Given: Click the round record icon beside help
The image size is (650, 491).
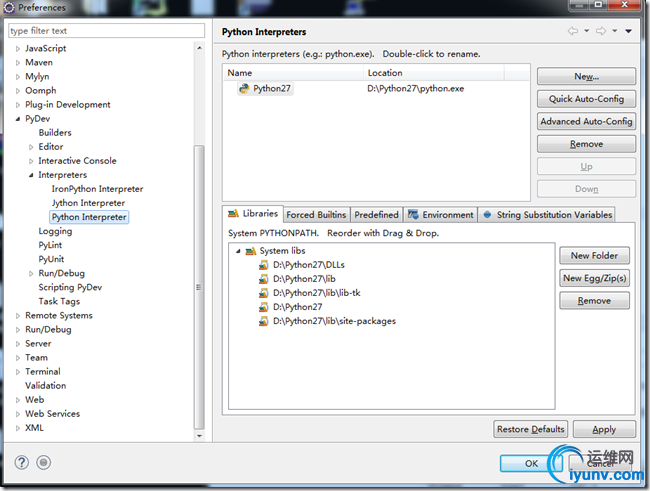Looking at the screenshot, I should [44, 462].
